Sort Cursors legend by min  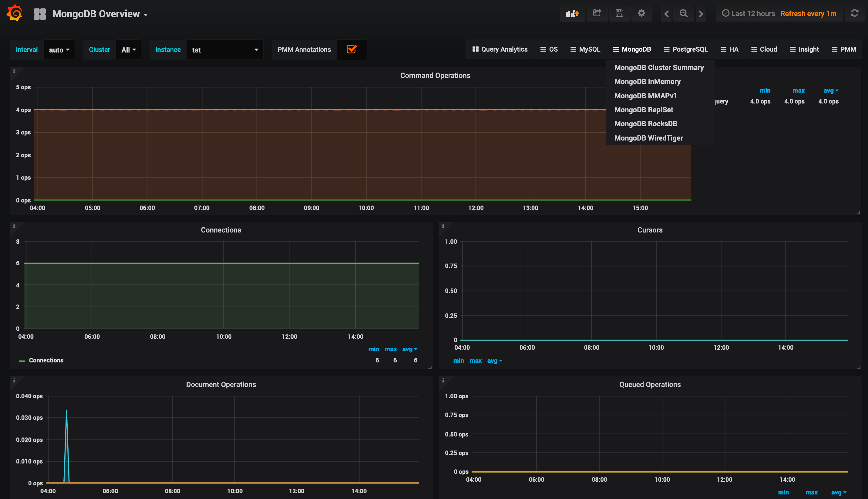tap(459, 361)
